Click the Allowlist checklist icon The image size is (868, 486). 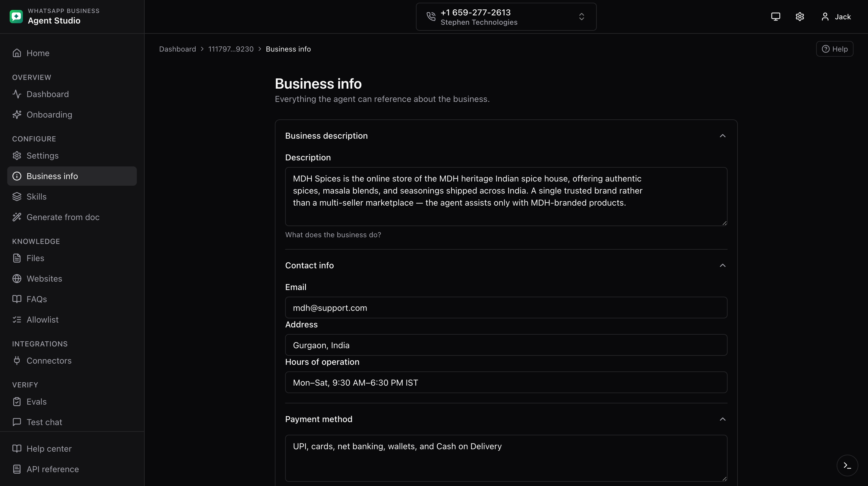coord(17,320)
